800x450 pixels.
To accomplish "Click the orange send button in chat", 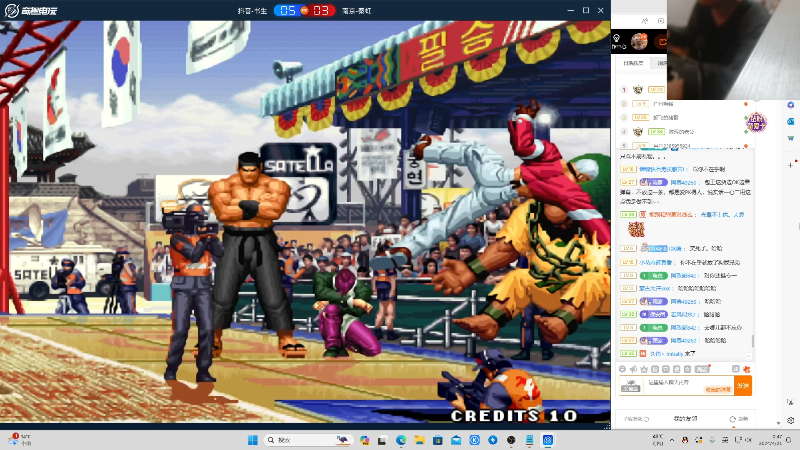I will [x=743, y=386].
